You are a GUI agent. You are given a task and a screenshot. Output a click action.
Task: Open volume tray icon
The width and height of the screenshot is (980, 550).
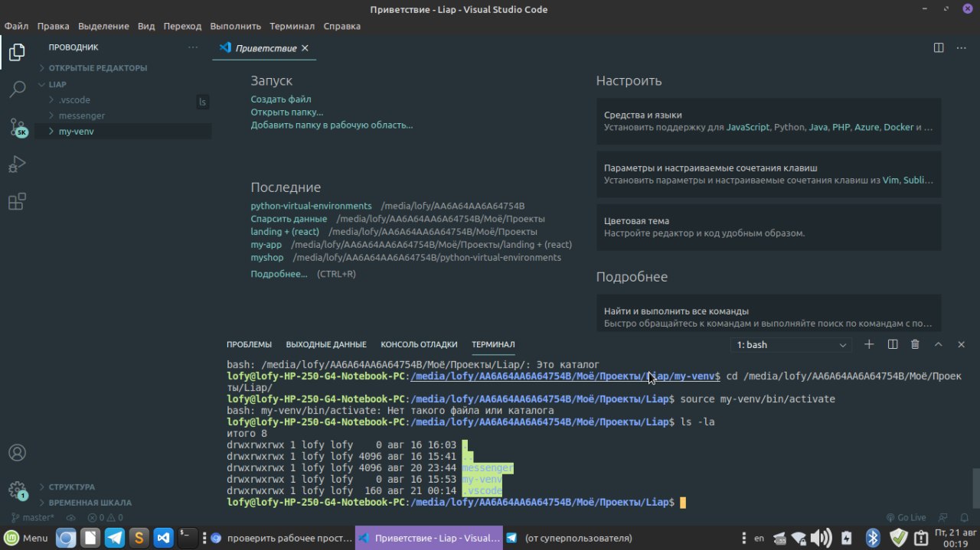pyautogui.click(x=821, y=538)
